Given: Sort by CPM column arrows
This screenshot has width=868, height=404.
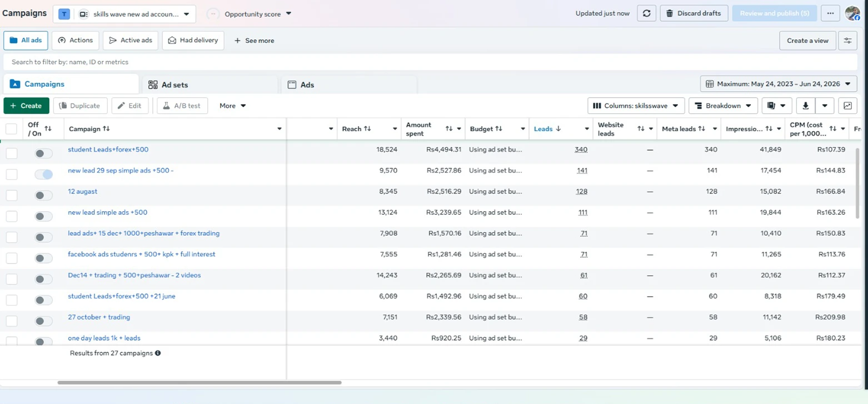Looking at the screenshot, I should (832, 129).
